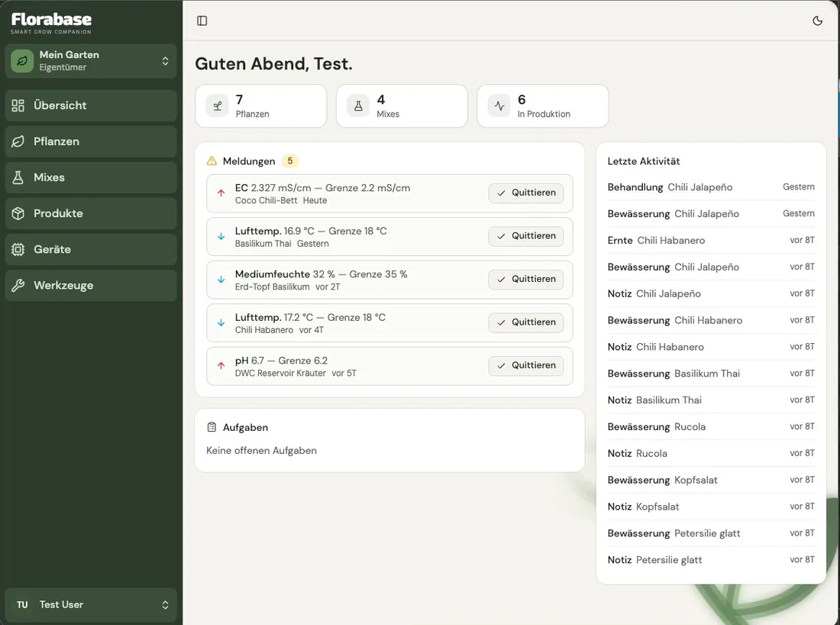This screenshot has width=840, height=625.
Task: Toggle the sidebar panel icon
Action: click(202, 21)
